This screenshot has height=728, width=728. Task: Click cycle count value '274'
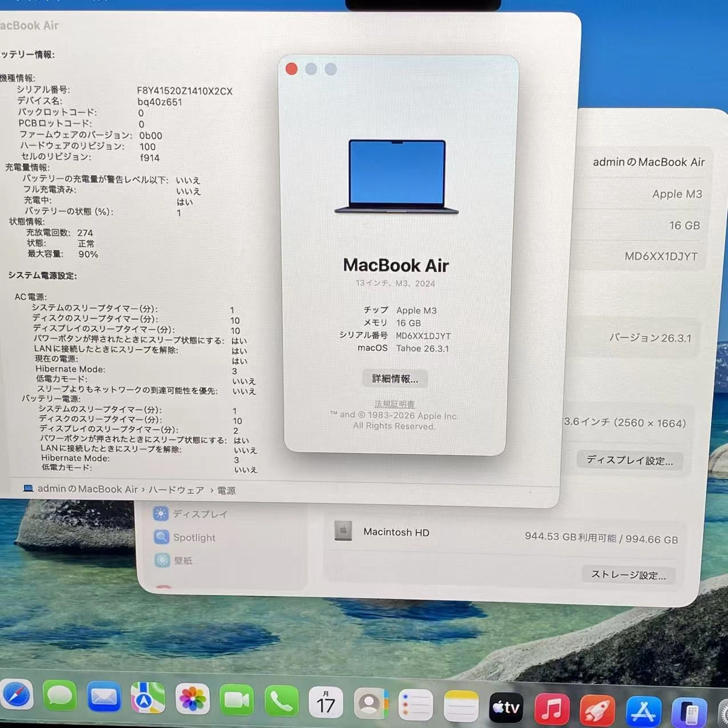click(85, 233)
